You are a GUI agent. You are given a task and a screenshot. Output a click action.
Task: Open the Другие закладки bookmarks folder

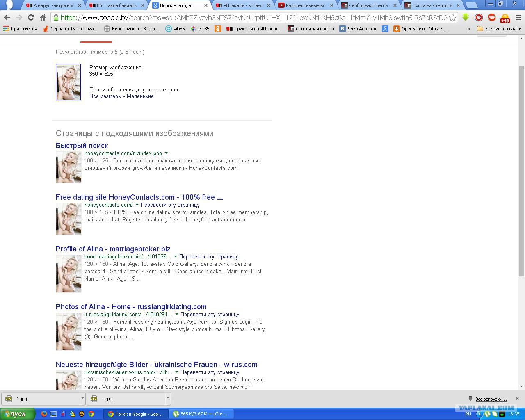[499, 29]
